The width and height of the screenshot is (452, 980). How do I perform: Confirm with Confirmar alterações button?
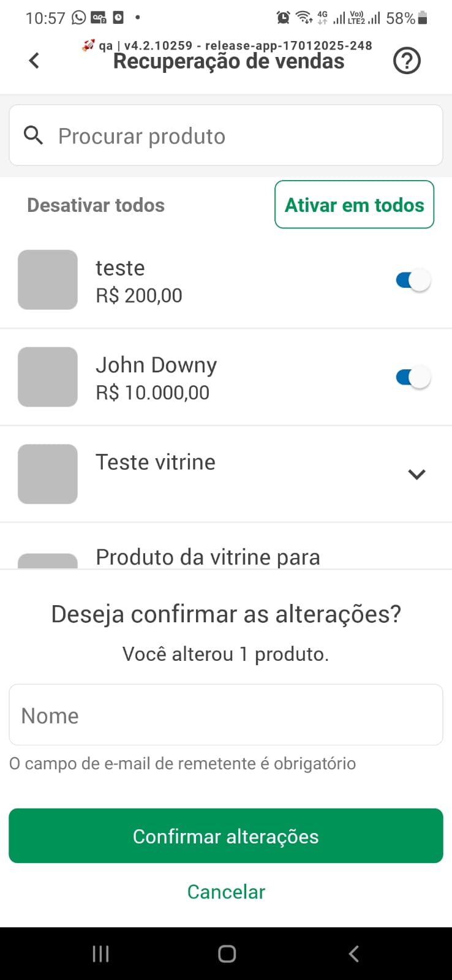pos(226,836)
